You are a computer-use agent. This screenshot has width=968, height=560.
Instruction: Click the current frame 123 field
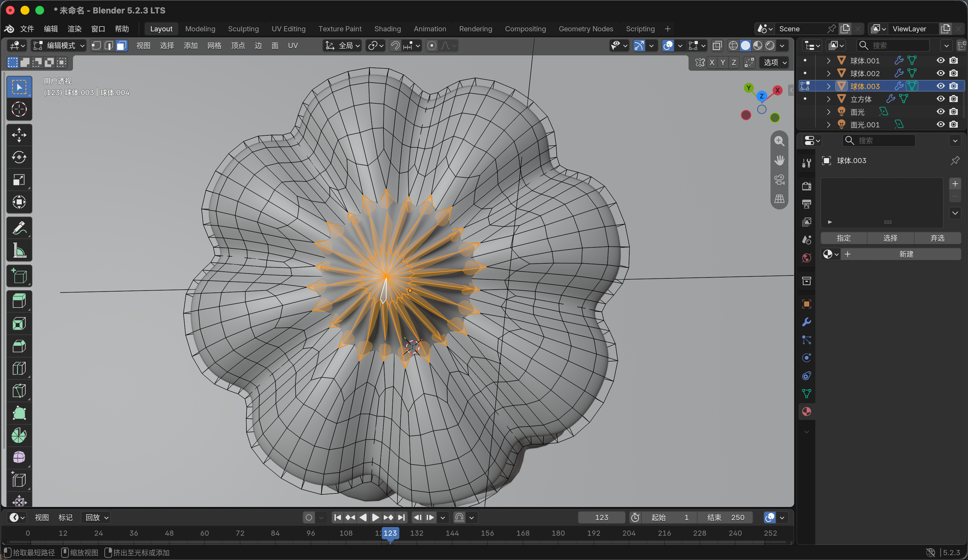tap(601, 517)
